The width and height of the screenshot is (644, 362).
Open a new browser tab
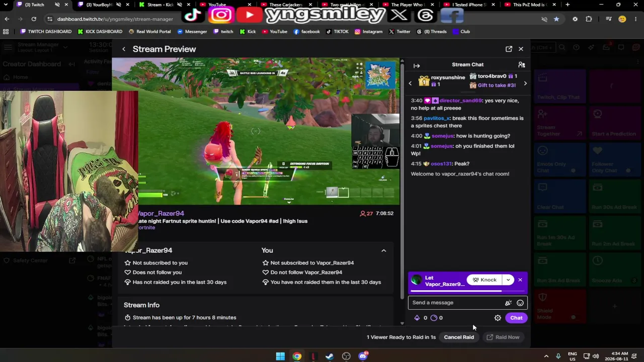[x=568, y=5]
